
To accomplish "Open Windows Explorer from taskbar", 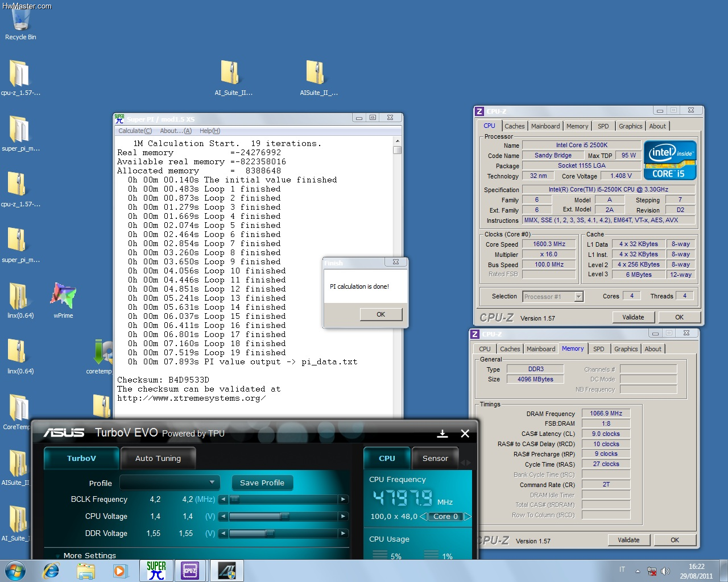I will (x=86, y=571).
